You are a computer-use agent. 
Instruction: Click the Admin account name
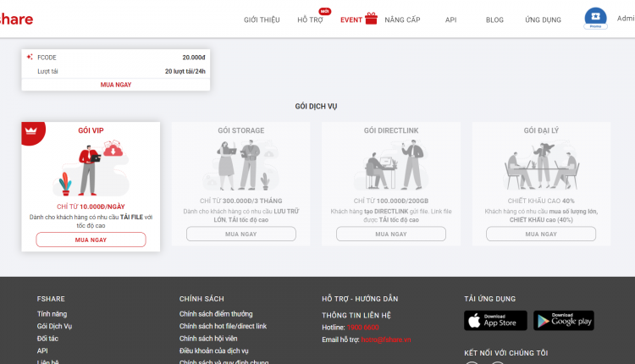(x=626, y=19)
